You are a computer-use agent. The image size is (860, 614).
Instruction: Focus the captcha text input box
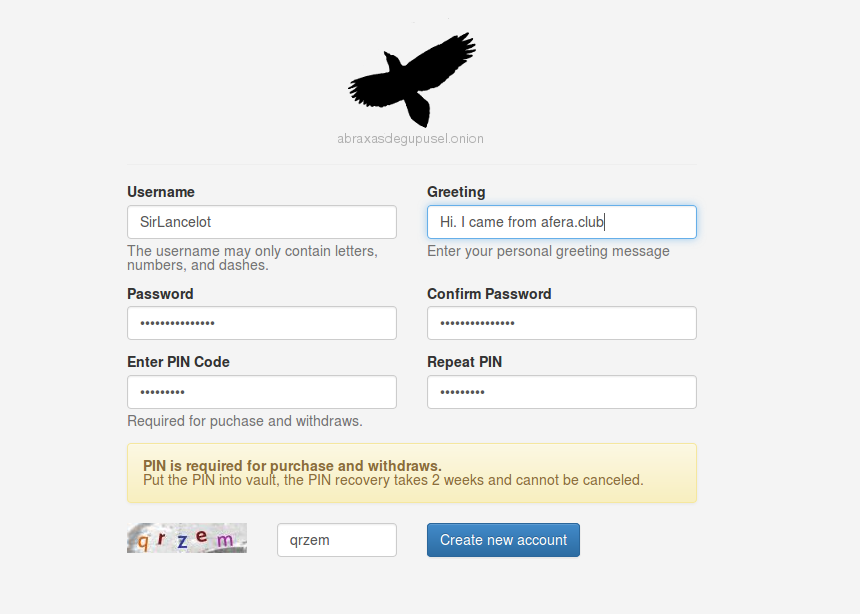337,540
